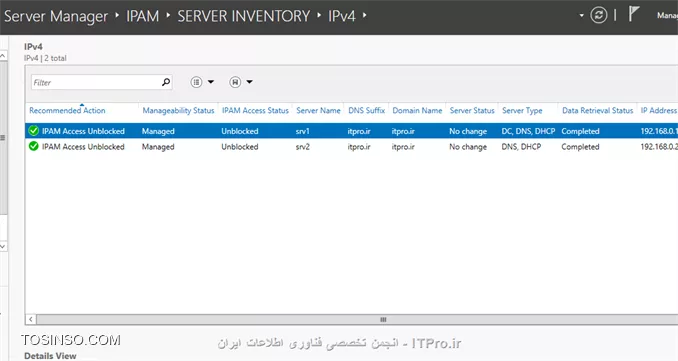Sort by Server Name column
Screen dimensions: 678x361
coord(318,110)
